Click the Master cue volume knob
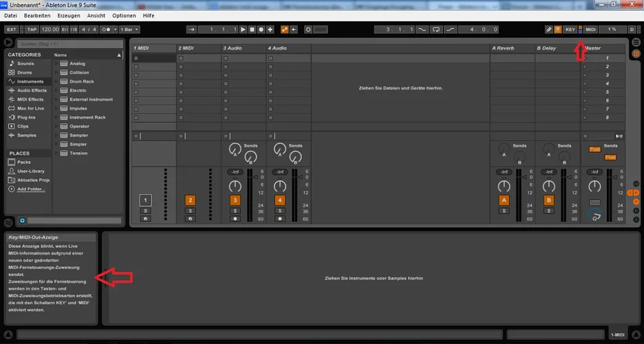The width and height of the screenshot is (644, 344). click(594, 214)
